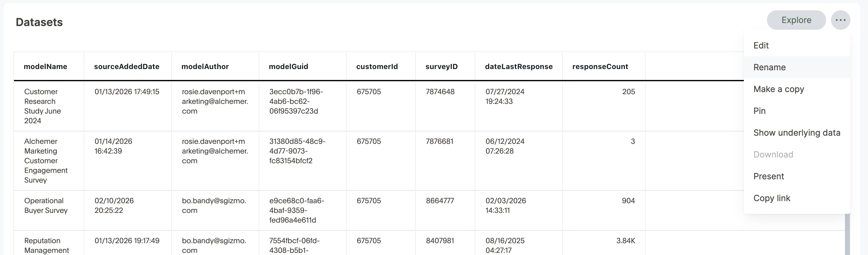
Task: Select Make a copy option
Action: tap(778, 89)
